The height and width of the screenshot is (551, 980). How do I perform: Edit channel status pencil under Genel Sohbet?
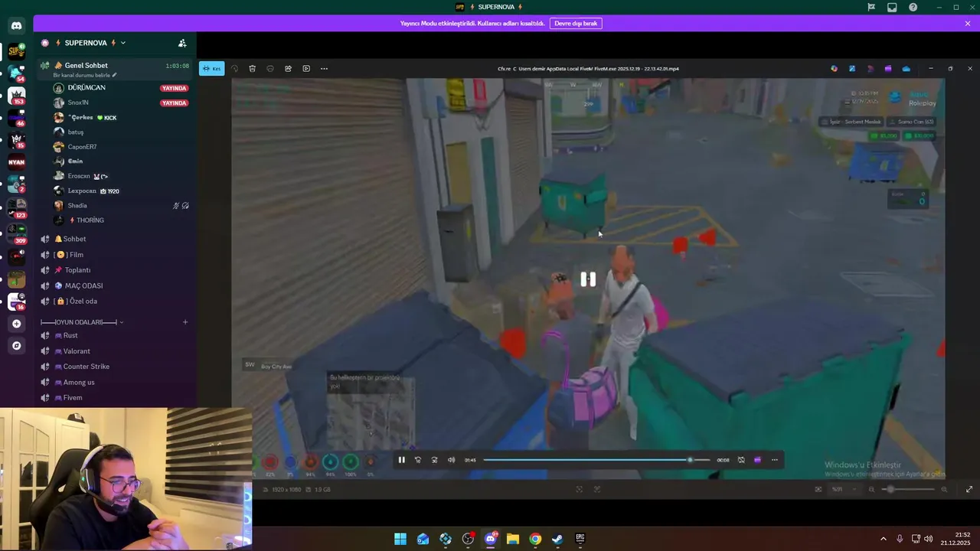[115, 75]
